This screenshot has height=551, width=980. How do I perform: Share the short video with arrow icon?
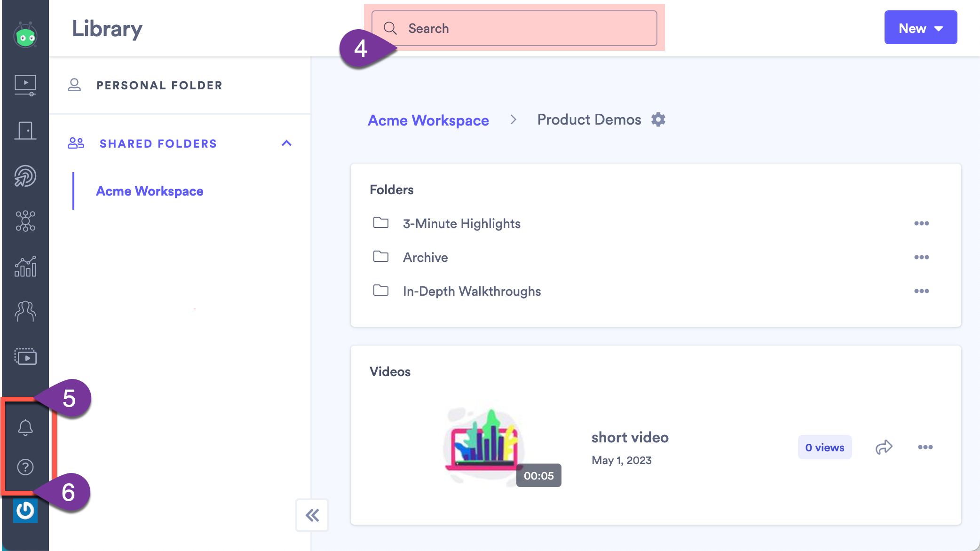click(884, 447)
